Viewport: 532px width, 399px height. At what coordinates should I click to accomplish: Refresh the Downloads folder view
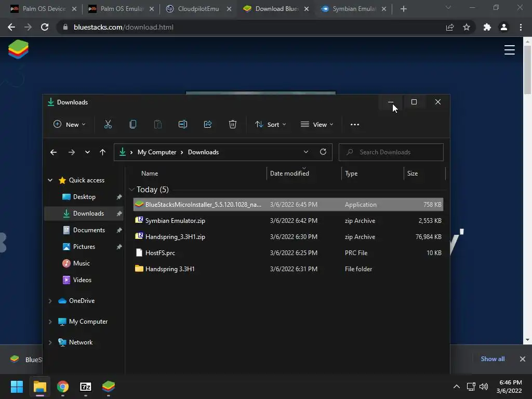tap(323, 152)
